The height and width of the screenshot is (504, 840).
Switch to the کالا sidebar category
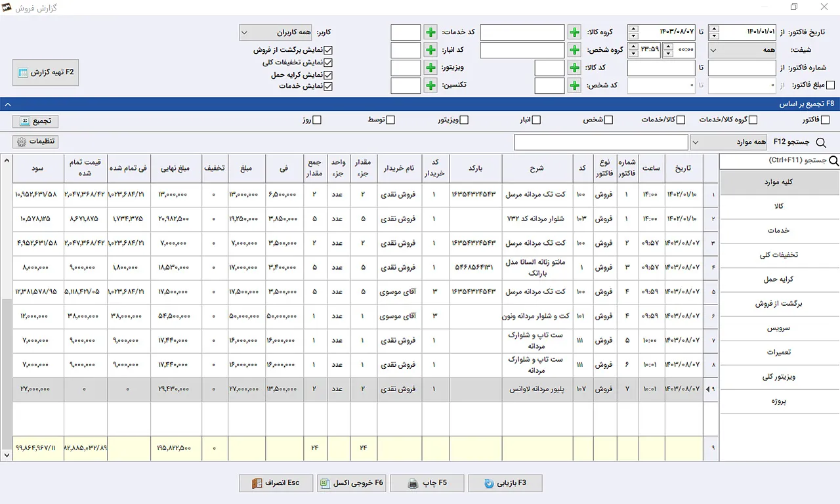click(x=780, y=207)
